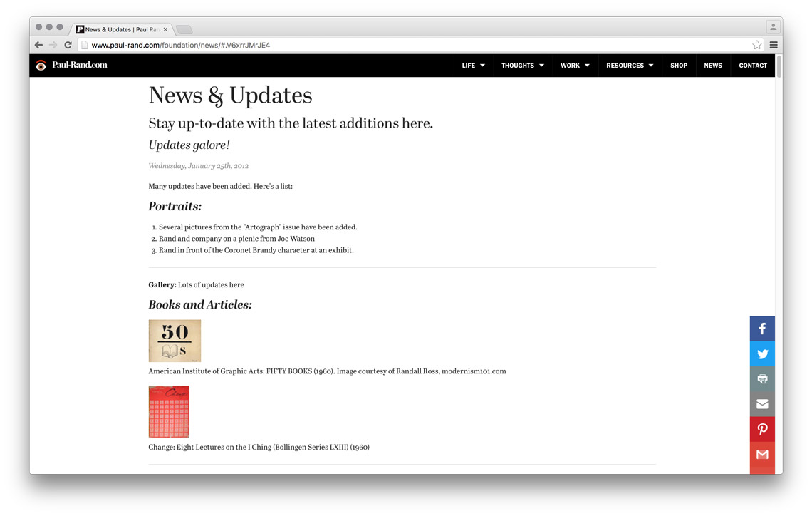Click the 'Books and Articles:' heading
The width and height of the screenshot is (812, 516).
(x=200, y=304)
